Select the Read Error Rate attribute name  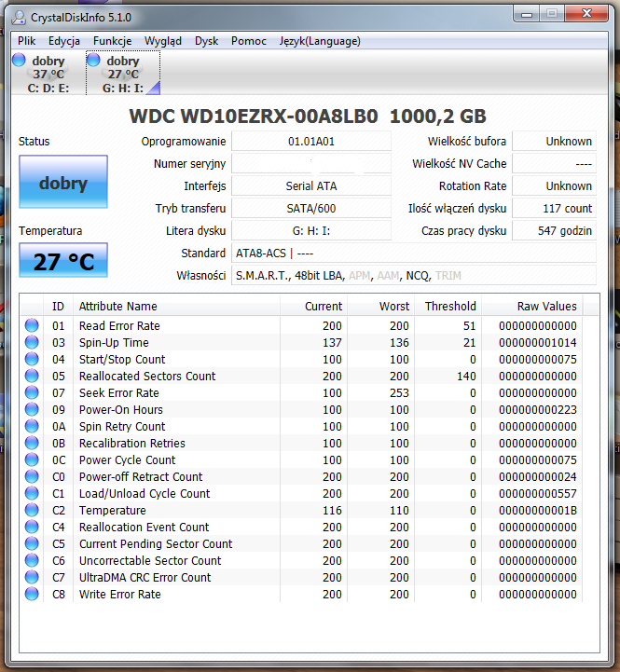(119, 325)
